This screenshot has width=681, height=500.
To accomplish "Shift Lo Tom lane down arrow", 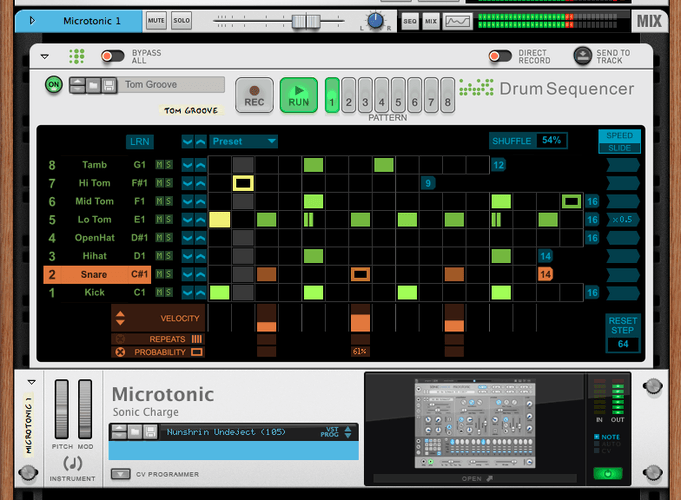I will click(x=187, y=220).
